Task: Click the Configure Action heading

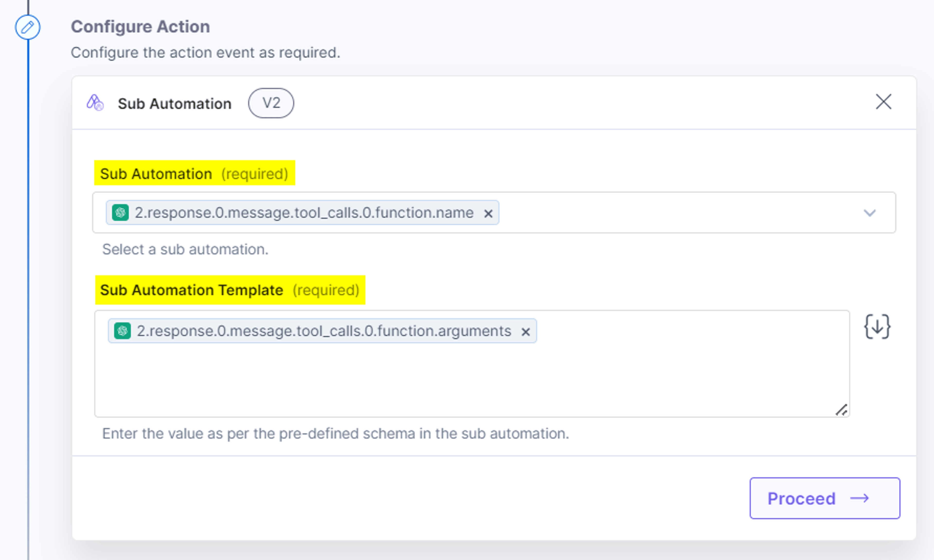Action: pyautogui.click(x=140, y=27)
